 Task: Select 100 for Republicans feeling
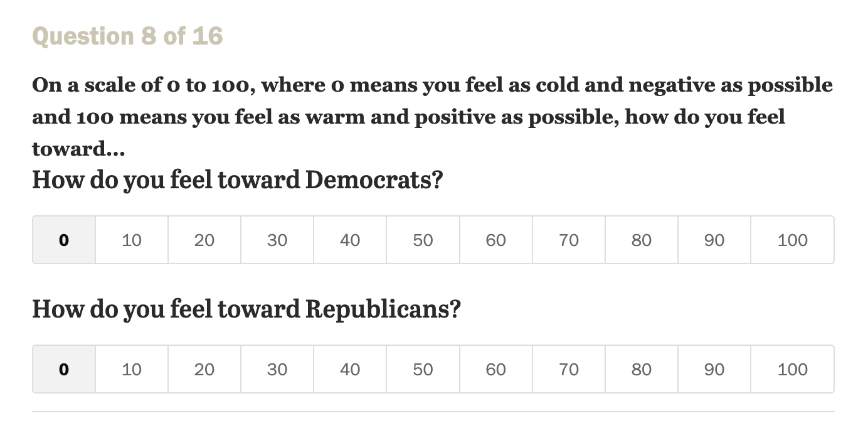point(792,369)
